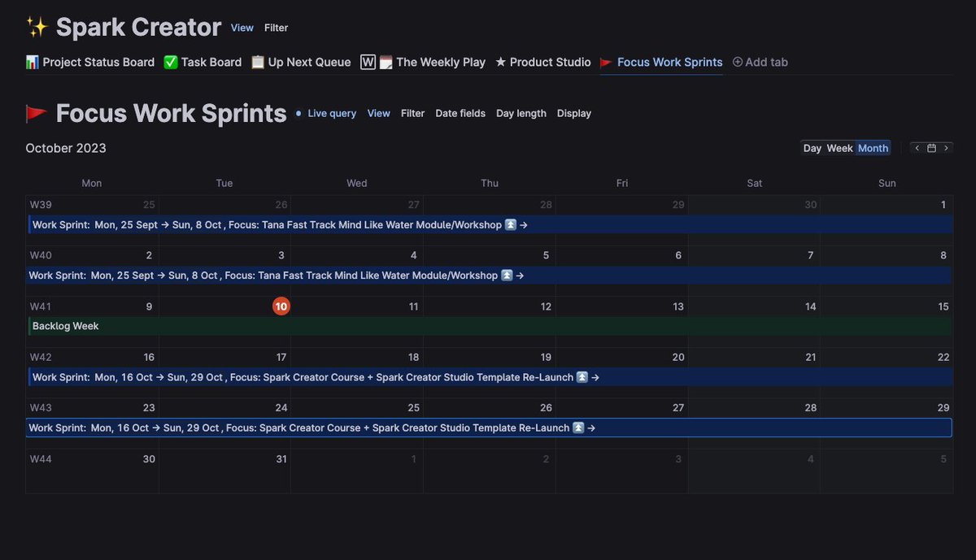Select the date 15 cell
This screenshot has height=560, width=976.
click(943, 306)
